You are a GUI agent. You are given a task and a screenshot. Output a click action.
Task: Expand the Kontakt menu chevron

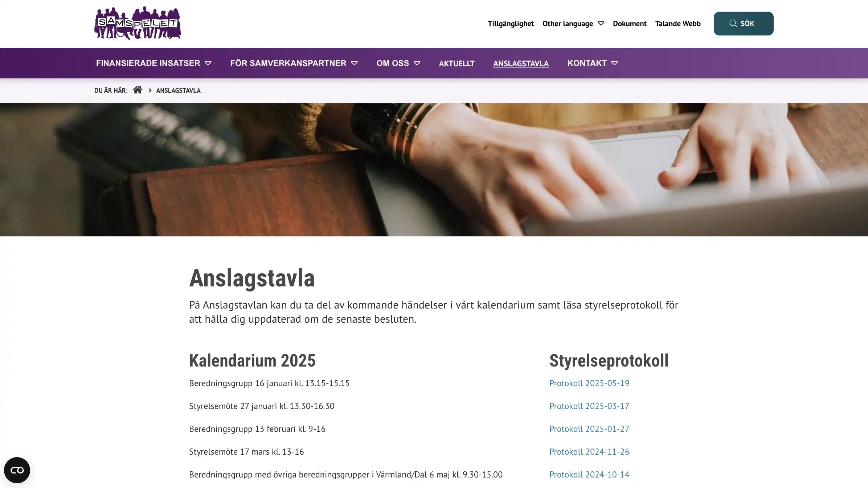[x=614, y=63]
